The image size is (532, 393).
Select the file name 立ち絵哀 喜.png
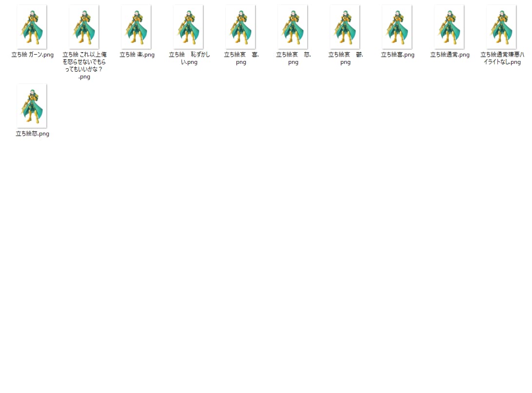coord(241,59)
